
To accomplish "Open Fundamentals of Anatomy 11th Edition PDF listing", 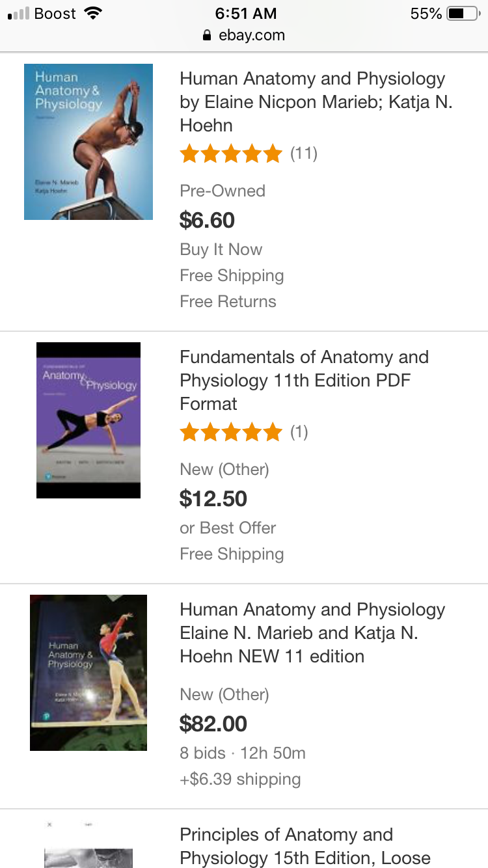I will point(304,380).
